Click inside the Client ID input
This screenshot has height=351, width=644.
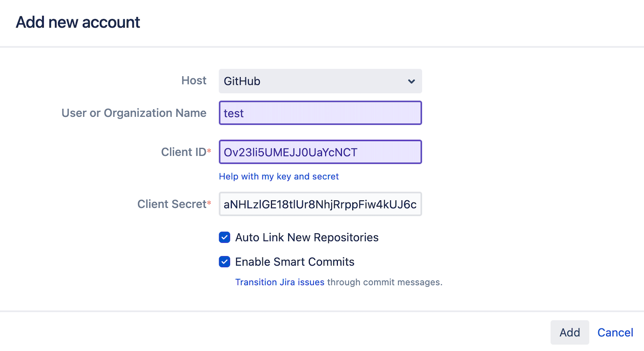(x=320, y=152)
